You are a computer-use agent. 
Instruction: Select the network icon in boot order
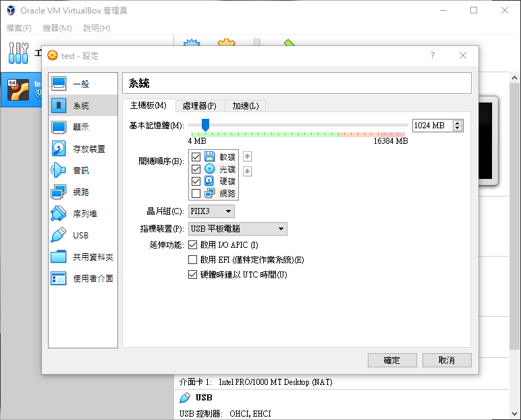coord(209,193)
